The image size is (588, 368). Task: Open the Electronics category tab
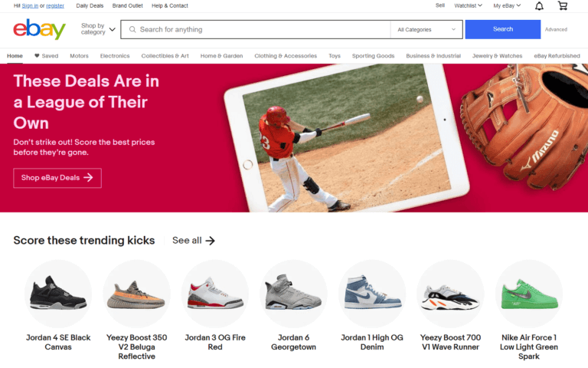click(115, 56)
